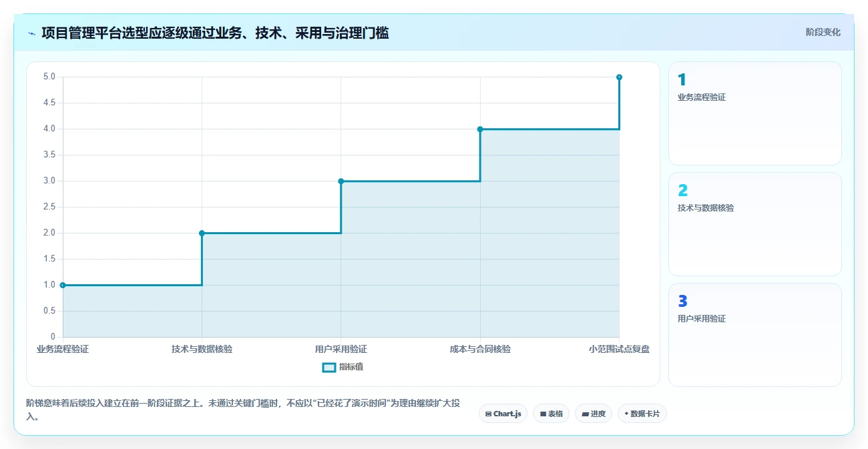868x449 pixels.
Task: Click the data point for 业务流程验证
Action: click(63, 285)
